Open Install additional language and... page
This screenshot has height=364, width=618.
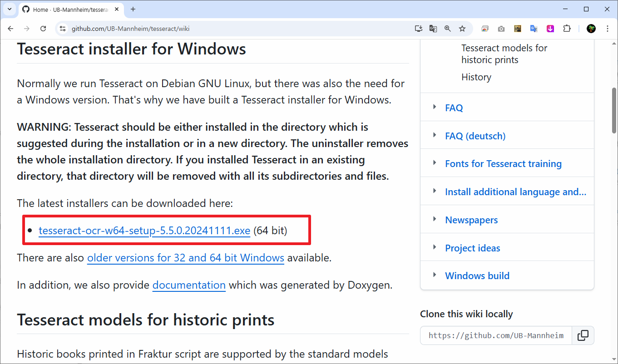click(516, 192)
